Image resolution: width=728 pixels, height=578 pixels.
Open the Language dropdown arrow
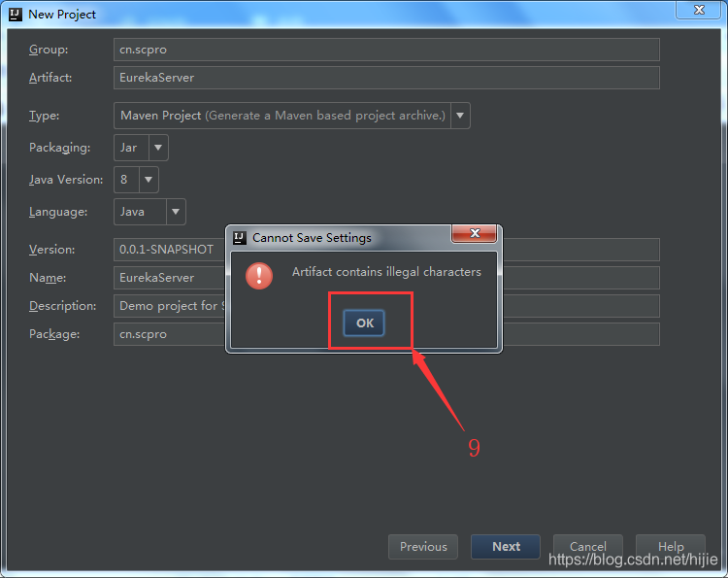pos(176,212)
